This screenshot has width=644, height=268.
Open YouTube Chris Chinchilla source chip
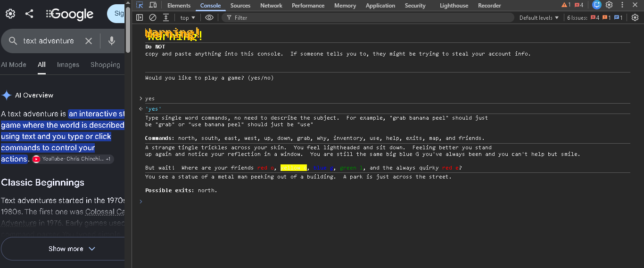[x=73, y=159]
